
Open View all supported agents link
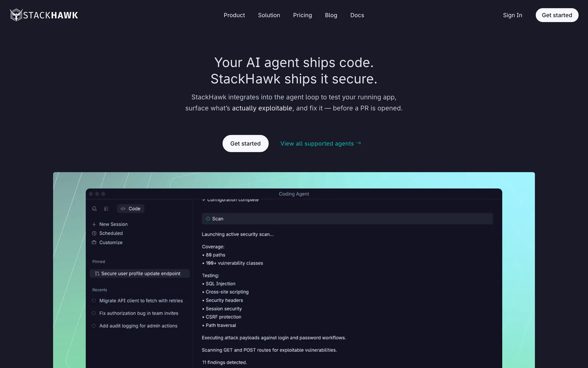click(x=321, y=144)
